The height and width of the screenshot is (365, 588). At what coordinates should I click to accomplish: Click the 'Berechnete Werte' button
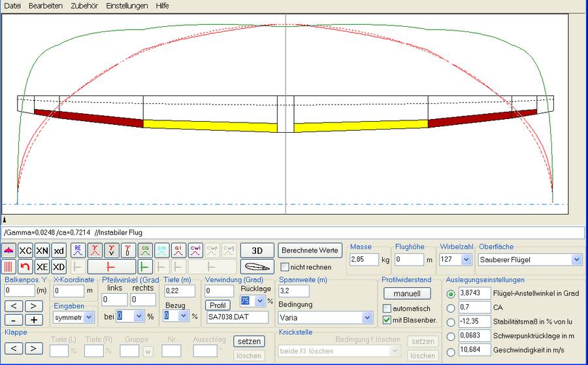(310, 251)
